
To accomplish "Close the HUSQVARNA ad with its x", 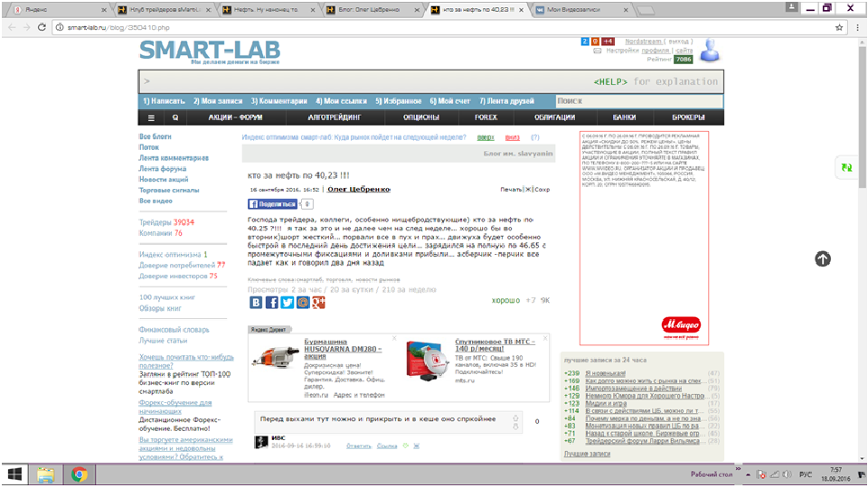I will click(394, 338).
